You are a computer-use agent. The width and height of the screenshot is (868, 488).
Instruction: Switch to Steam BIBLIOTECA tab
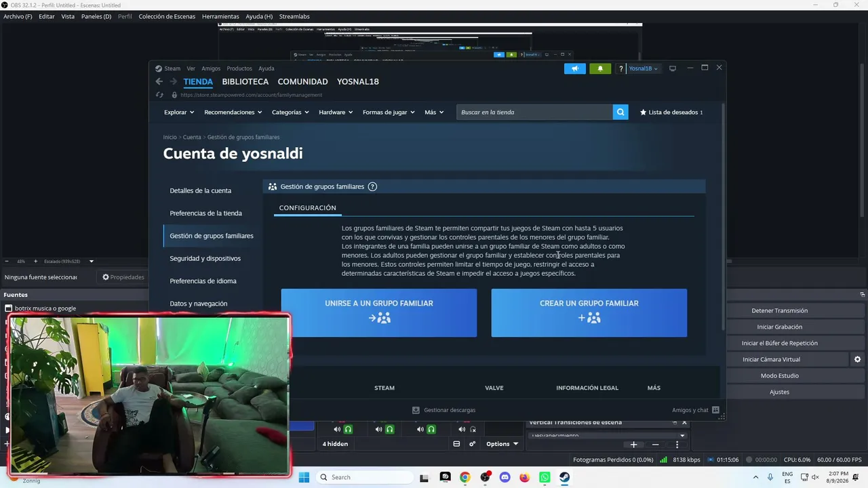[x=245, y=81]
